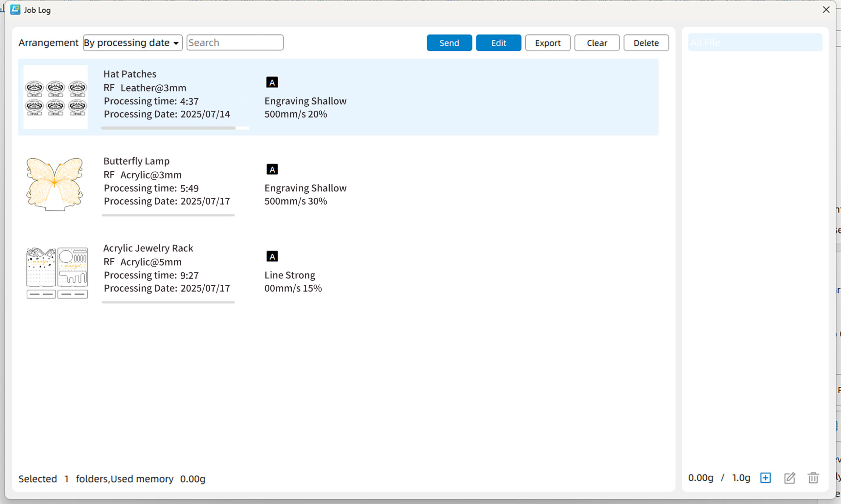Select the All File folder entry
This screenshot has height=504, width=841.
pyautogui.click(x=755, y=43)
